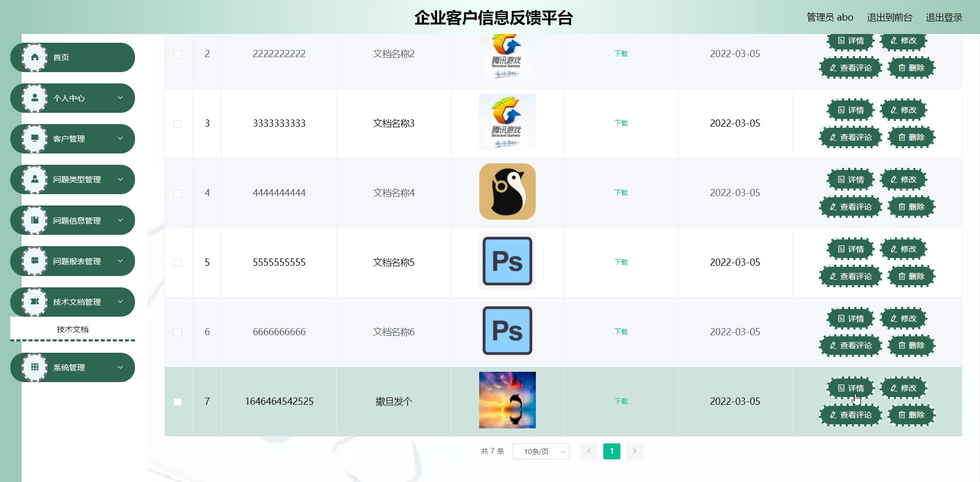View 详情 for 文档名称5

(x=851, y=249)
